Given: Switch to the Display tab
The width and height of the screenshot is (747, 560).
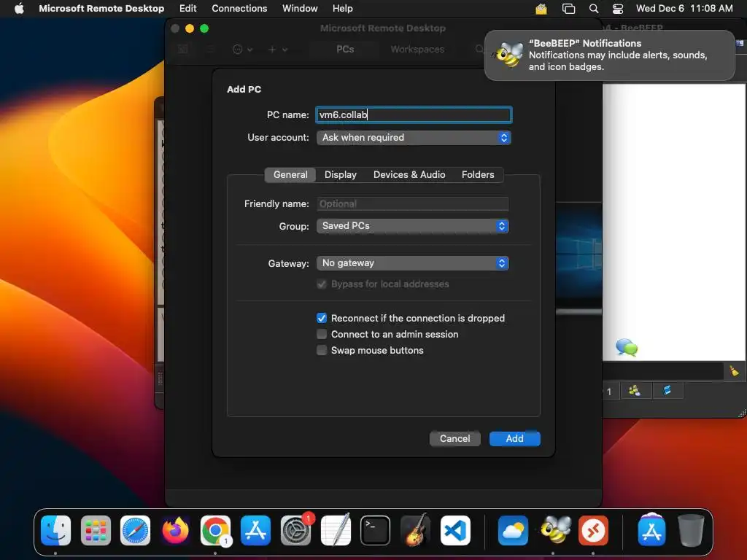Looking at the screenshot, I should point(341,175).
